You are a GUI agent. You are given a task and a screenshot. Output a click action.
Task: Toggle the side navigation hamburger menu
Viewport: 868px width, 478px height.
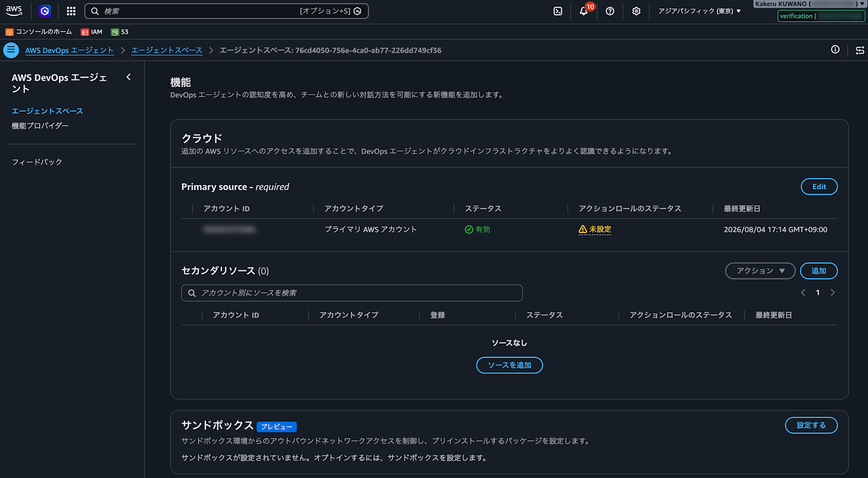point(11,50)
